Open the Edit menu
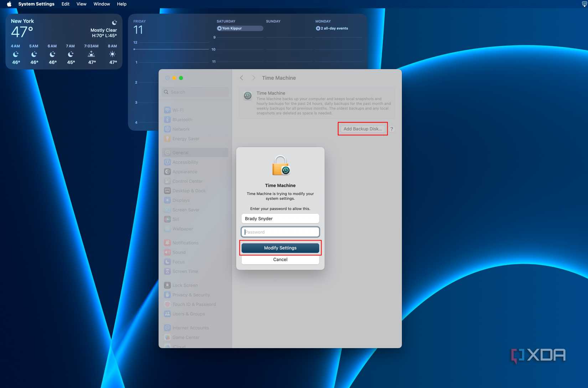 tap(66, 4)
